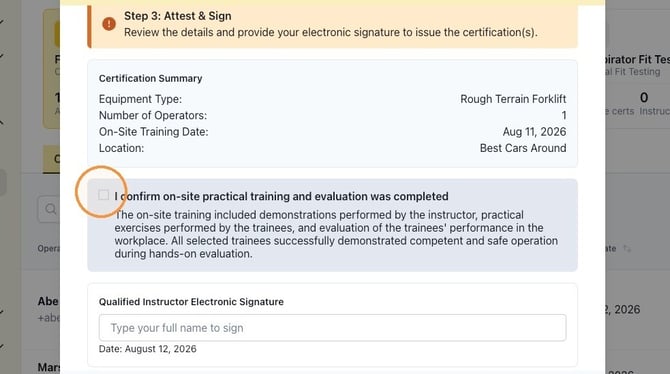The height and width of the screenshot is (374, 670).
Task: Click the magnifier search icon behind dialog
Action: pyautogui.click(x=51, y=209)
